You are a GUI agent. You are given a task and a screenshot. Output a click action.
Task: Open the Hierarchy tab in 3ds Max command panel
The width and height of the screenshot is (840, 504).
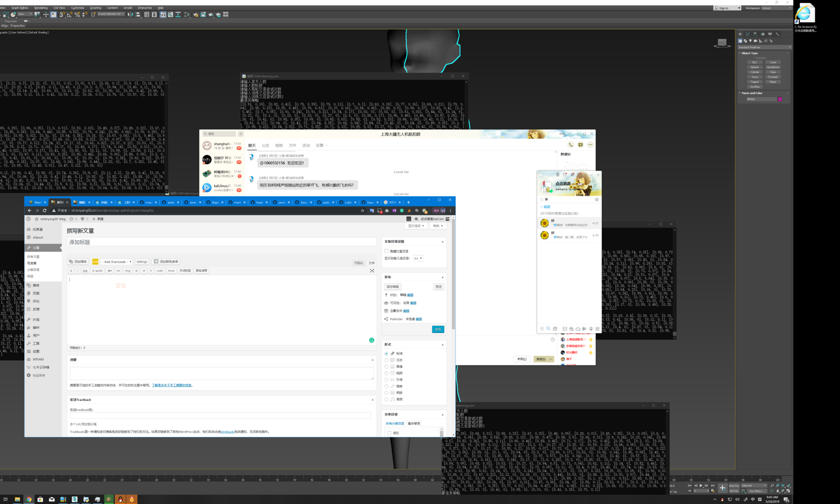(x=755, y=34)
